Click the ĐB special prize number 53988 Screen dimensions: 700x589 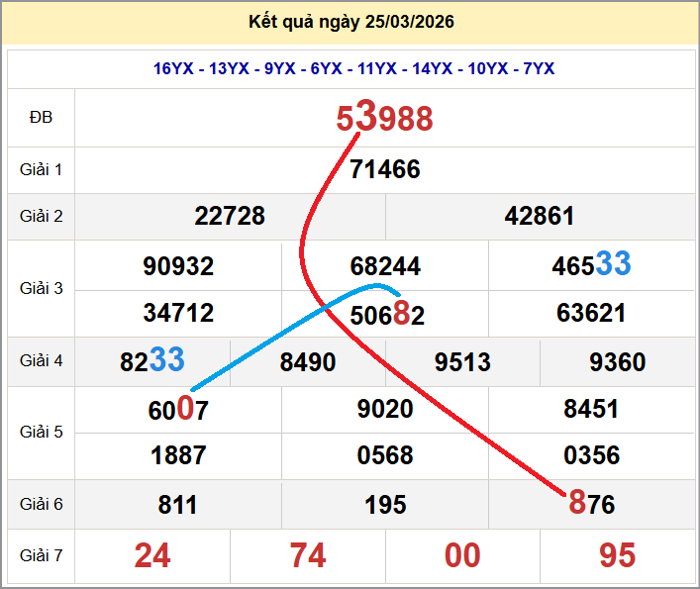coord(384,119)
